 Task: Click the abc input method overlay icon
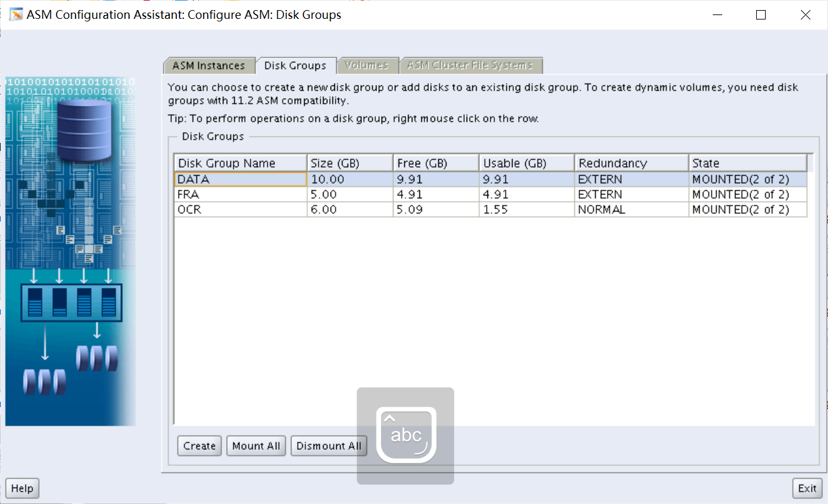tap(405, 436)
